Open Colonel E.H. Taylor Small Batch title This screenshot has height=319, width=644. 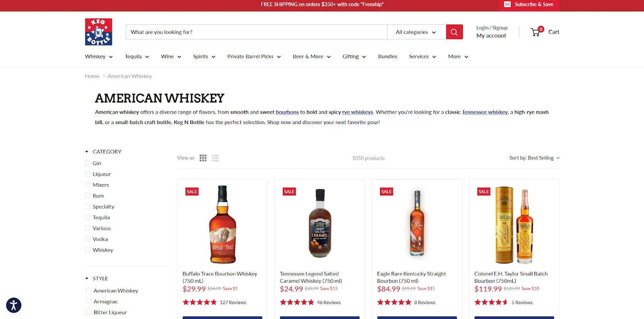click(x=511, y=277)
